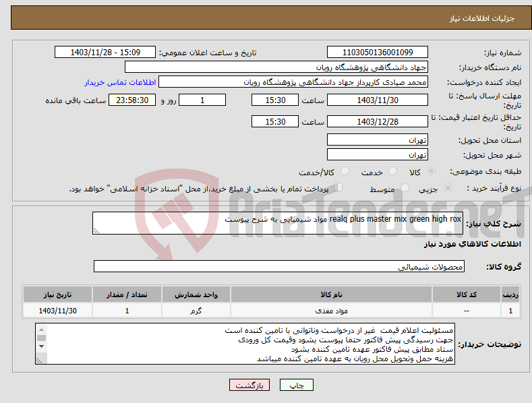Click the اطلاعات کالاهای مورد نیاز heading
The width and height of the screenshot is (532, 403).
pyautogui.click(x=472, y=244)
